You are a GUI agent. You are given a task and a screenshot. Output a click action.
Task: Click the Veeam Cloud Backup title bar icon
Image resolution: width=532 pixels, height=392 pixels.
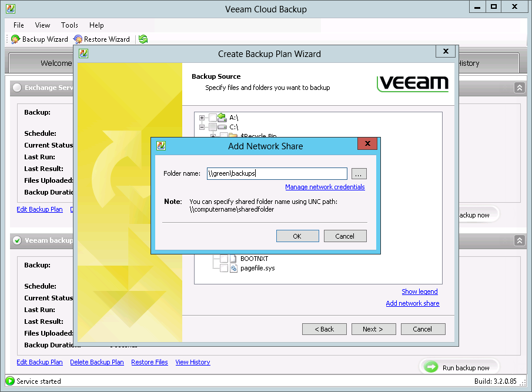pos(11,9)
